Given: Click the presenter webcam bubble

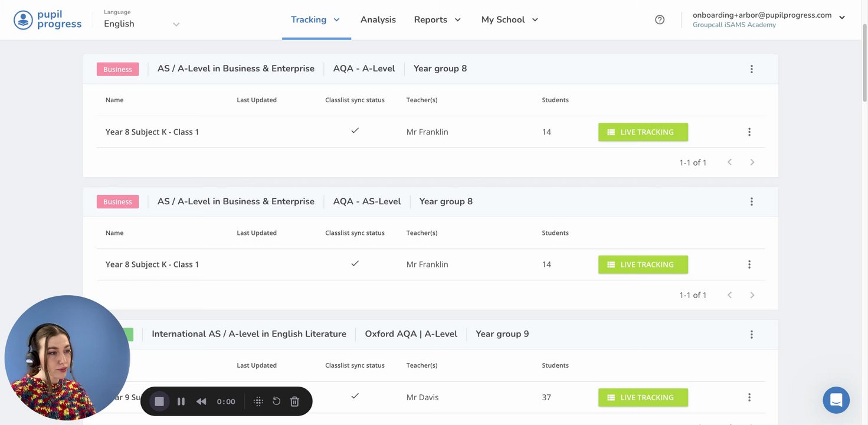Looking at the screenshot, I should click(x=67, y=358).
